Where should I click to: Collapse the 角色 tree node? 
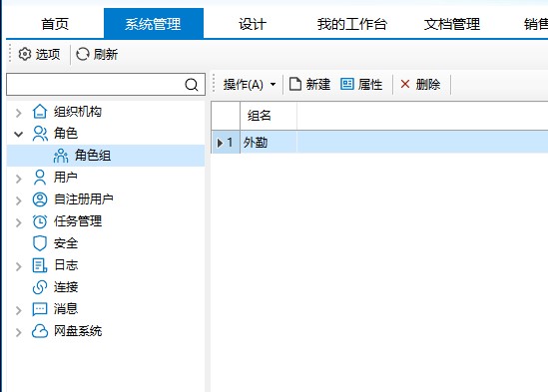click(19, 134)
